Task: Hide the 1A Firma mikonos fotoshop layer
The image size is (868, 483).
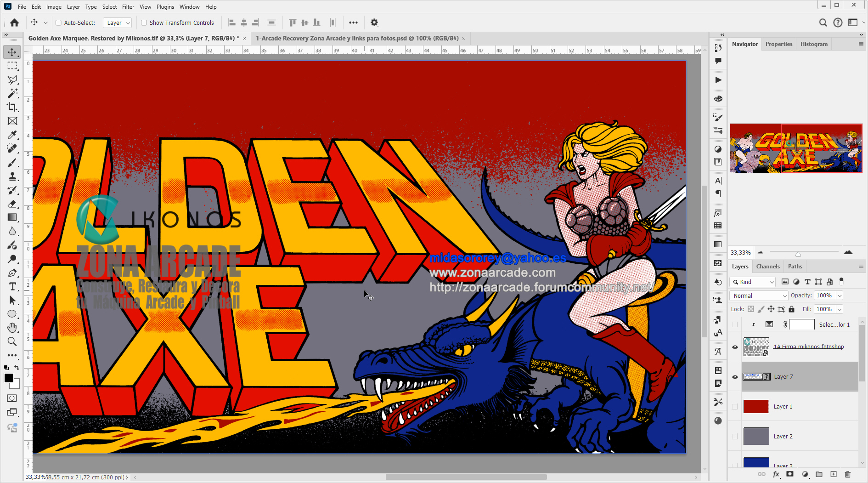Action: (735, 347)
